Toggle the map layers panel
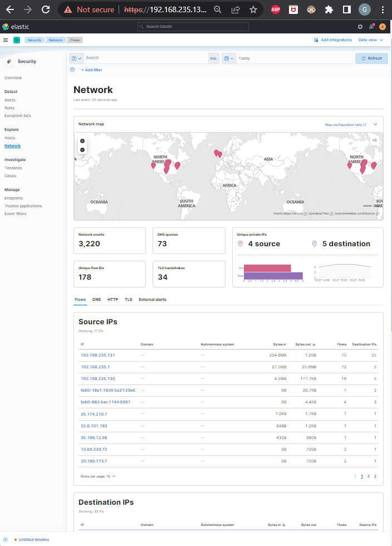The image size is (392, 546). (x=375, y=140)
